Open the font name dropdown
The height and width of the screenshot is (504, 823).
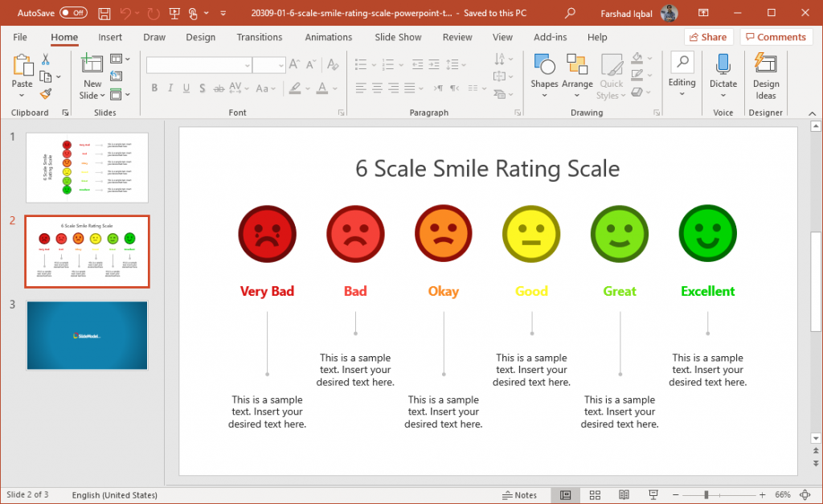pos(248,64)
